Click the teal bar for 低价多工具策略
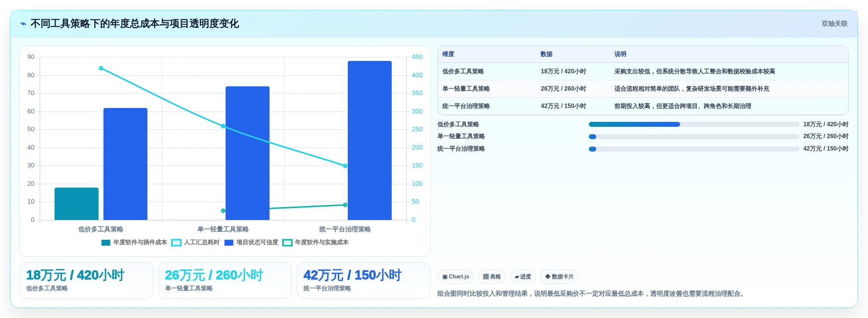Image resolution: width=868 pixels, height=318 pixels. [76, 204]
